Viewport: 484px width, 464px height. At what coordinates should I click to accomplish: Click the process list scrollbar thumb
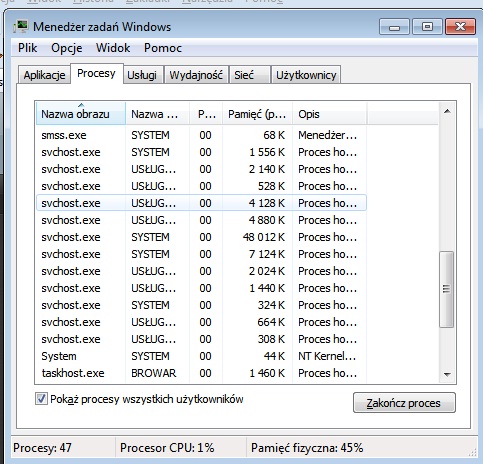click(x=447, y=289)
